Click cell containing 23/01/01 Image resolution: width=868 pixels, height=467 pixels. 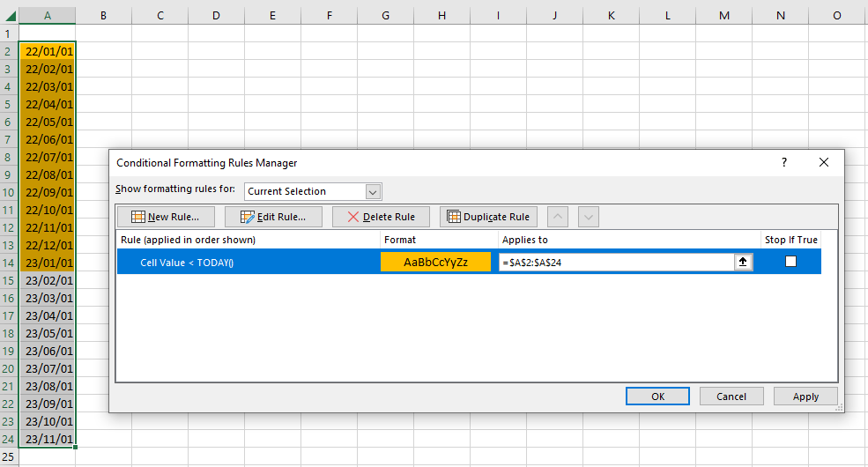click(48, 263)
